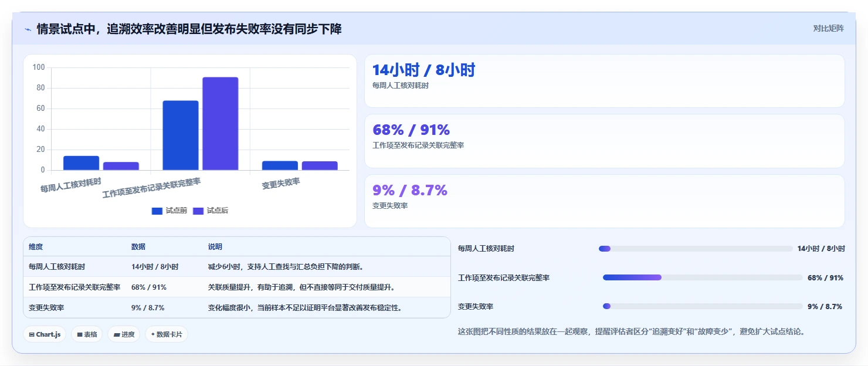The height and width of the screenshot is (366, 868).
Task: Toggle the 试点后 legend swatch
Action: 198,211
